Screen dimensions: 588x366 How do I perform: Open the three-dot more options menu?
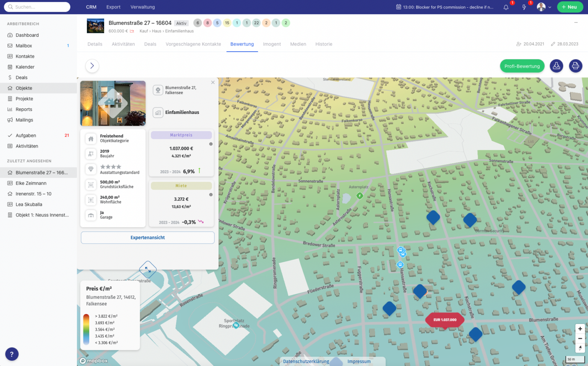click(x=575, y=23)
